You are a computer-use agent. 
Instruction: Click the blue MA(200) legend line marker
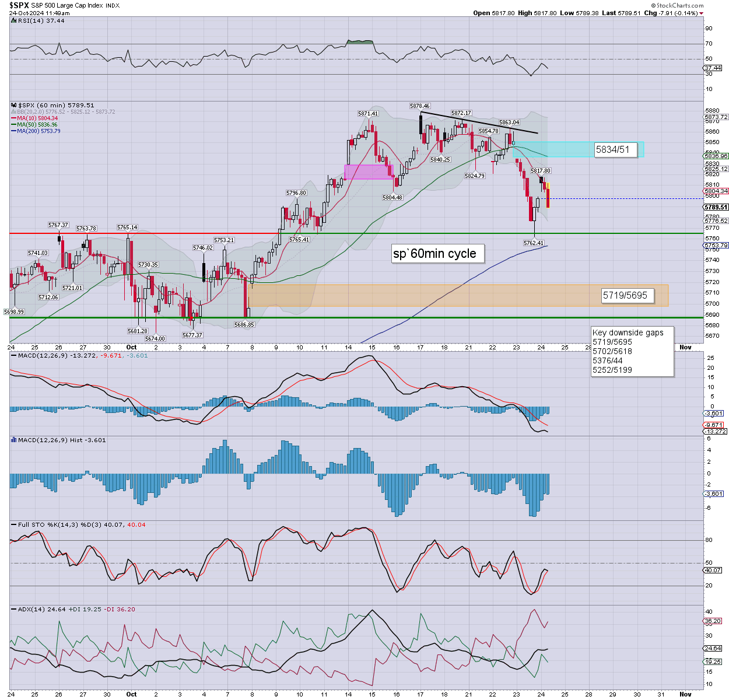(14, 131)
